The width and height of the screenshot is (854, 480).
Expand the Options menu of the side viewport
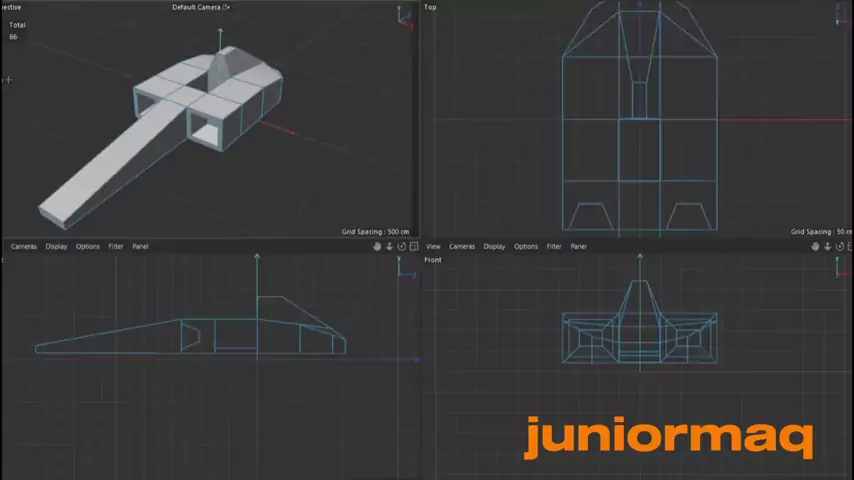(x=88, y=246)
